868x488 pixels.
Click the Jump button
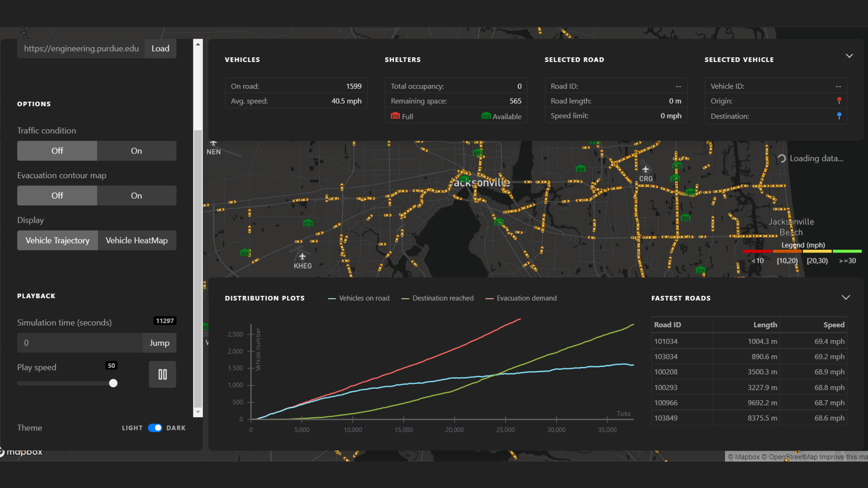coord(159,343)
